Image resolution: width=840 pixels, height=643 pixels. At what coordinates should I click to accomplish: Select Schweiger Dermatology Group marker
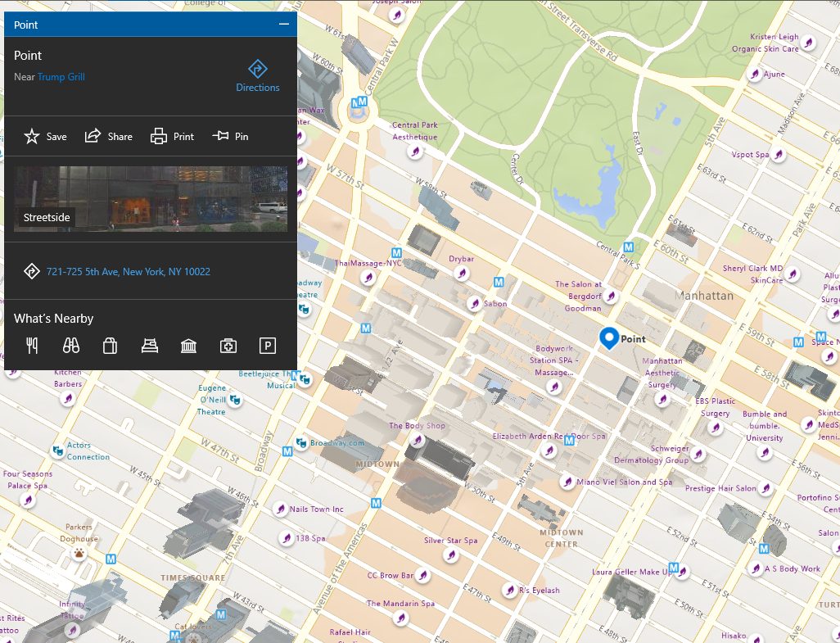(698, 455)
